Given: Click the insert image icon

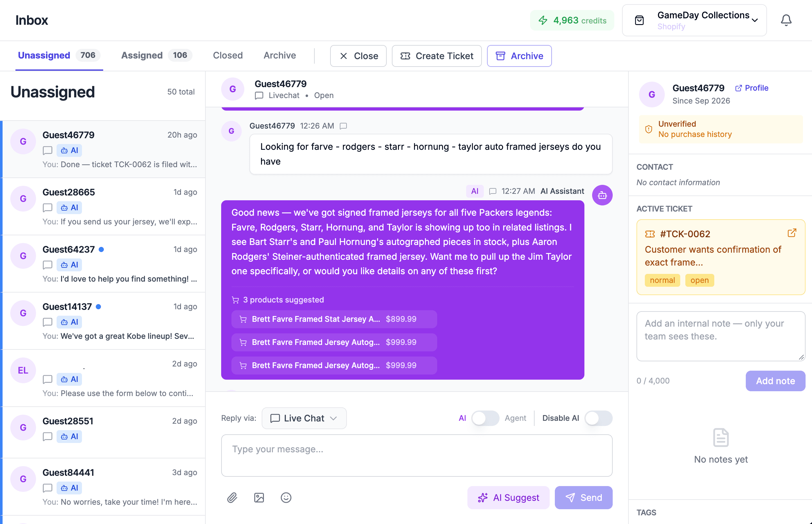Looking at the screenshot, I should point(259,497).
